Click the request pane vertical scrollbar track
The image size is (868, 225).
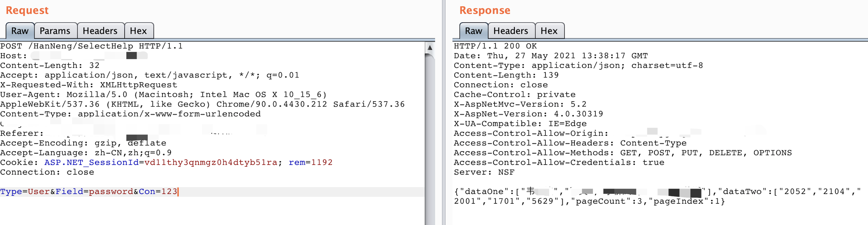[430, 141]
